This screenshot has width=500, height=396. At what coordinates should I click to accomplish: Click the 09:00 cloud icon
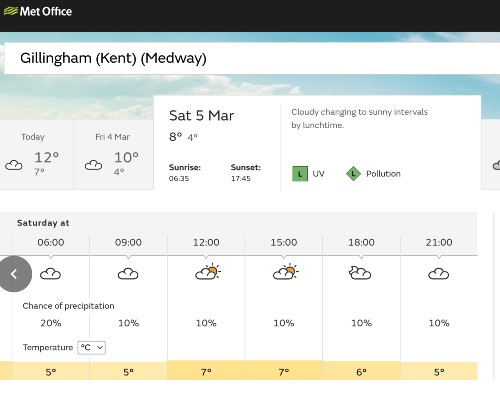(128, 274)
